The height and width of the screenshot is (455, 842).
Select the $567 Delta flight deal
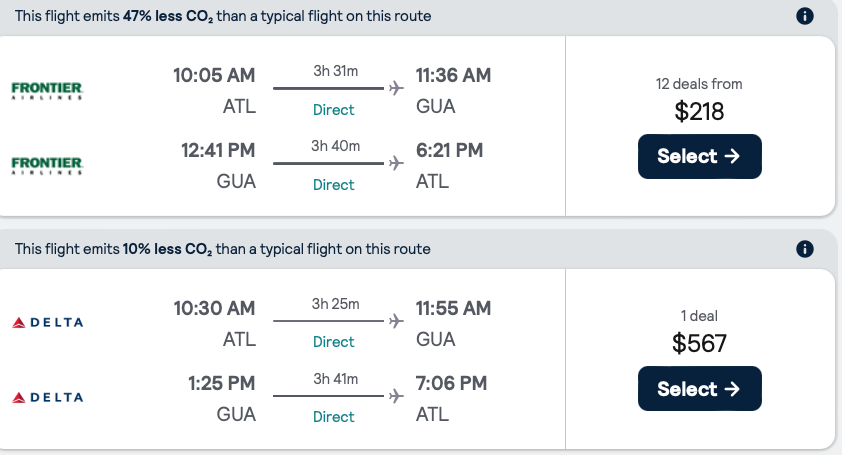[x=699, y=389]
